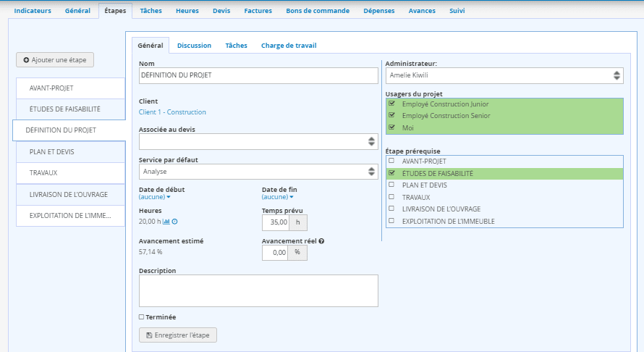Open the Date de fin dropdown

click(277, 197)
